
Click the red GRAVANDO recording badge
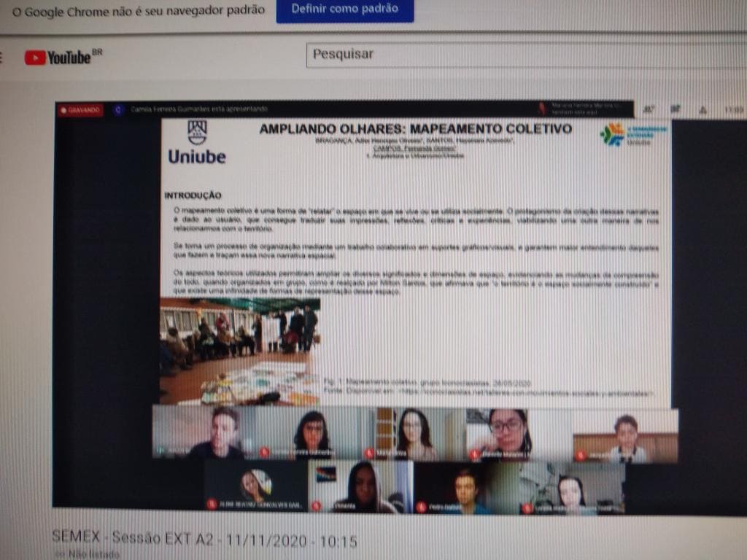[x=80, y=110]
